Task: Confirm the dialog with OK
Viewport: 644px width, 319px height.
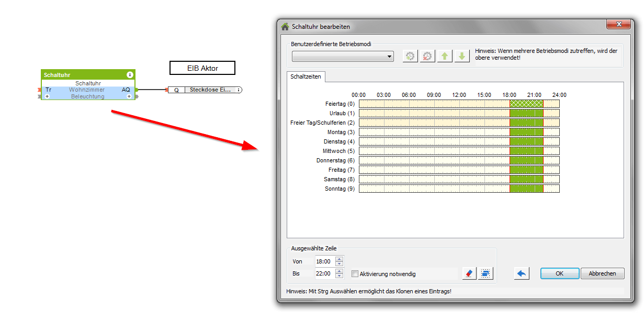Action: (x=559, y=273)
